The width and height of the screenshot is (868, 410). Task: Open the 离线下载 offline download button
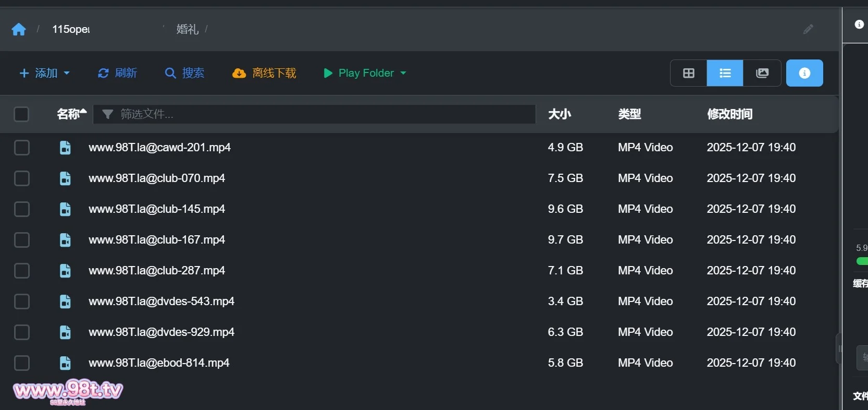tap(264, 73)
